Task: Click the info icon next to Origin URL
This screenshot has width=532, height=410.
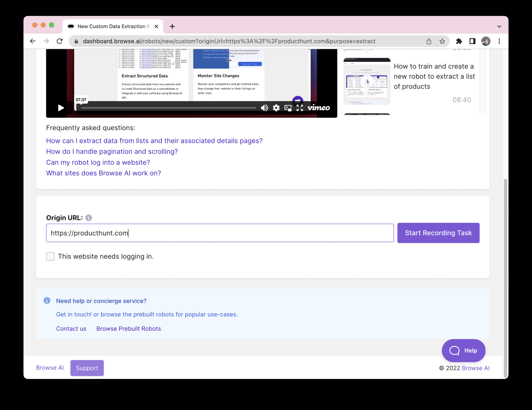Action: (89, 218)
